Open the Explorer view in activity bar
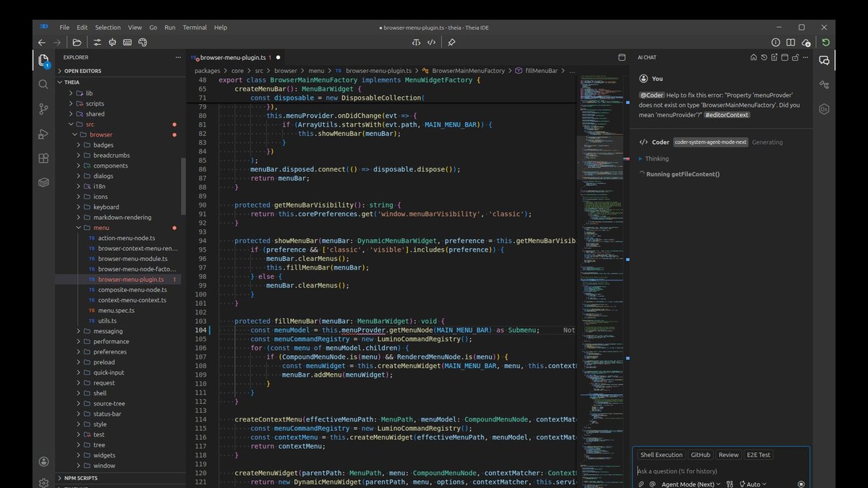The height and width of the screenshot is (488, 868). [43, 61]
